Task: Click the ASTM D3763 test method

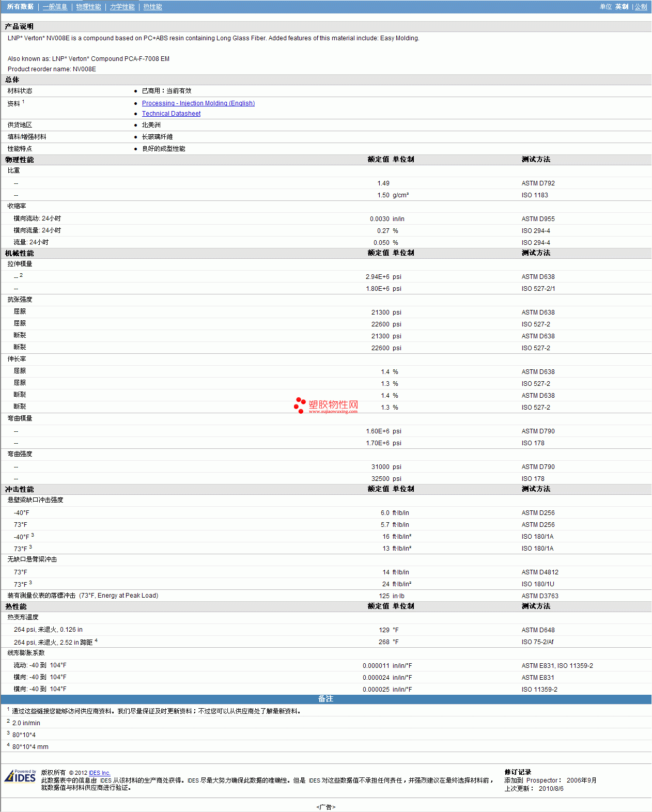Action: click(x=540, y=596)
